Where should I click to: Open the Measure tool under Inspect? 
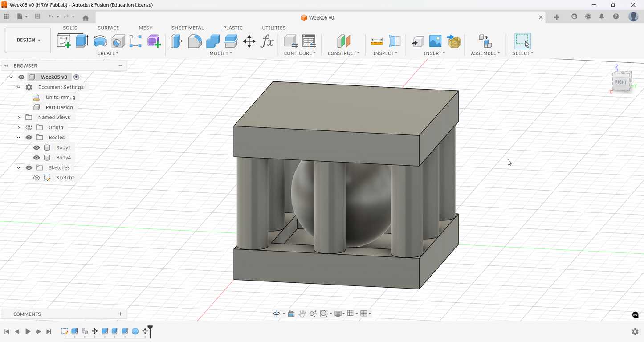click(377, 41)
